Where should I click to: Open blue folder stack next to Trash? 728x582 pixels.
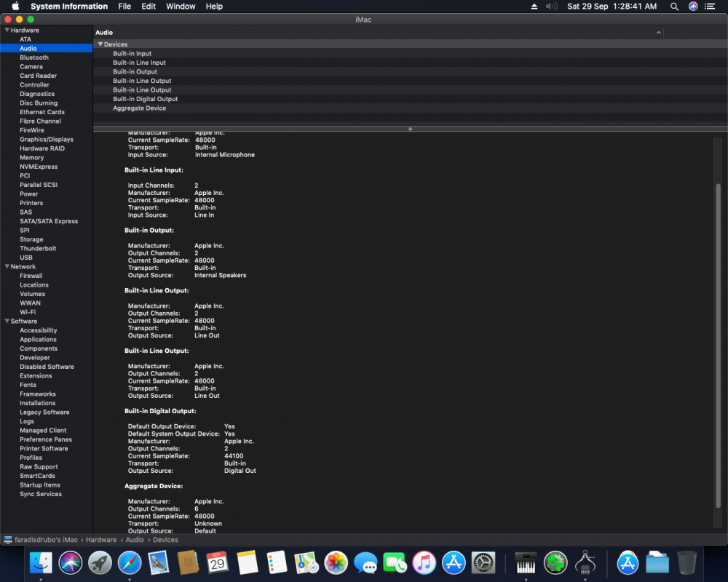pyautogui.click(x=657, y=563)
